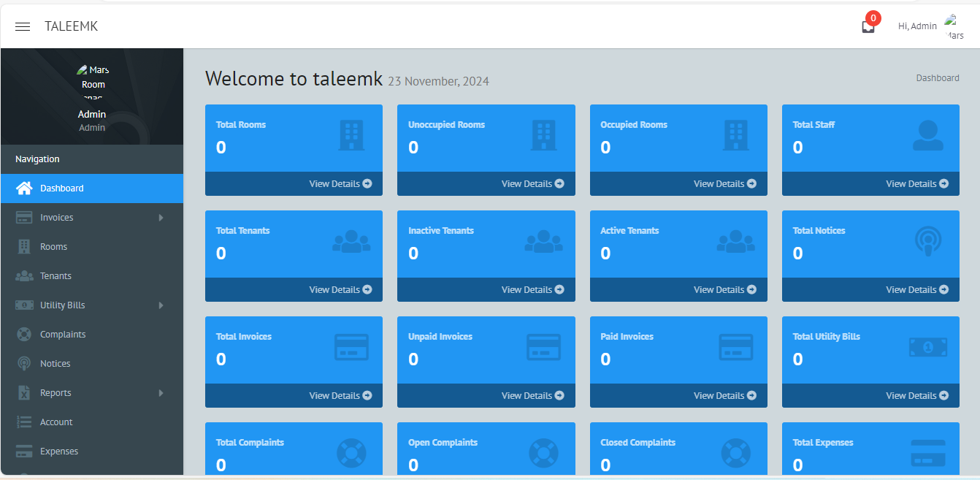Open Account in the sidebar menu

92,422
